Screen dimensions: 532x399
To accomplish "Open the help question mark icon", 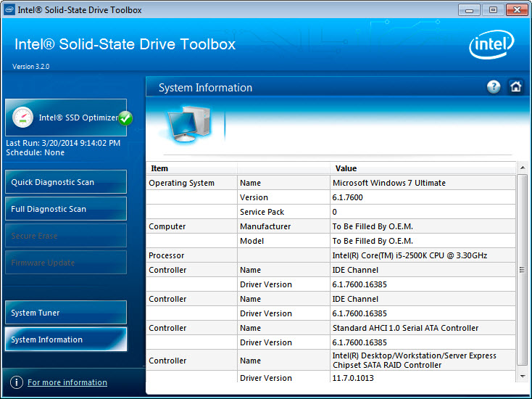I will [x=494, y=87].
